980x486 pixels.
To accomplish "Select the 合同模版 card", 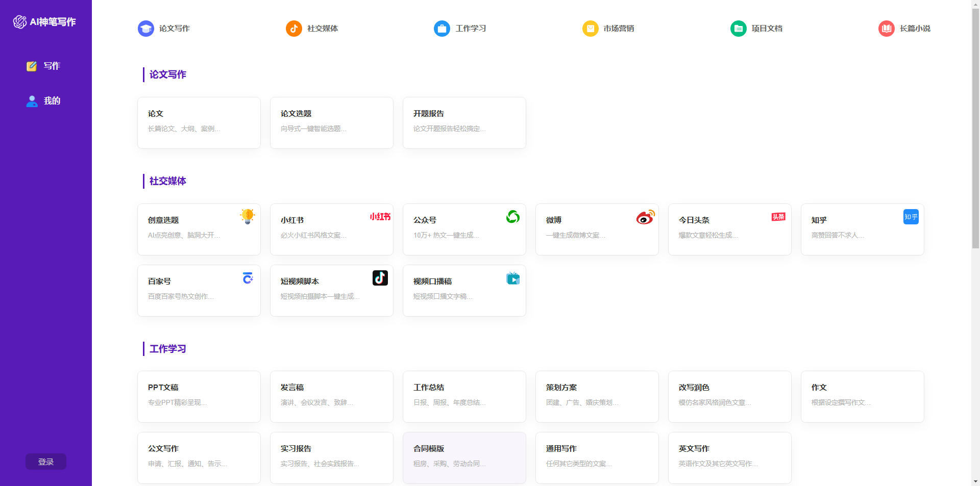I will point(464,458).
